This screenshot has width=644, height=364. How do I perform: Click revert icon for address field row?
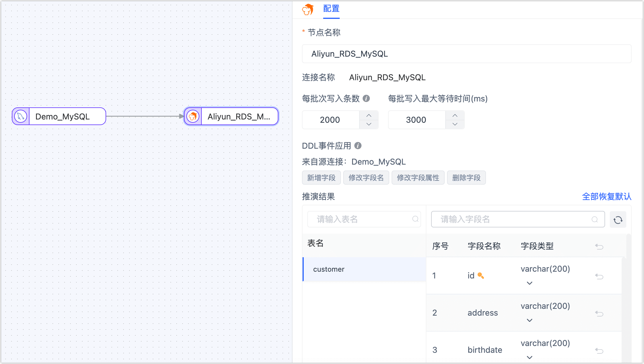pos(599,314)
